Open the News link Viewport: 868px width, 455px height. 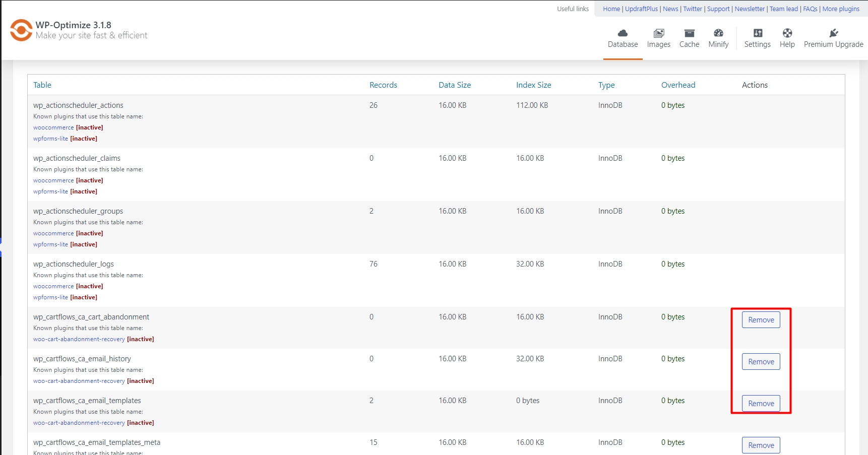670,9
